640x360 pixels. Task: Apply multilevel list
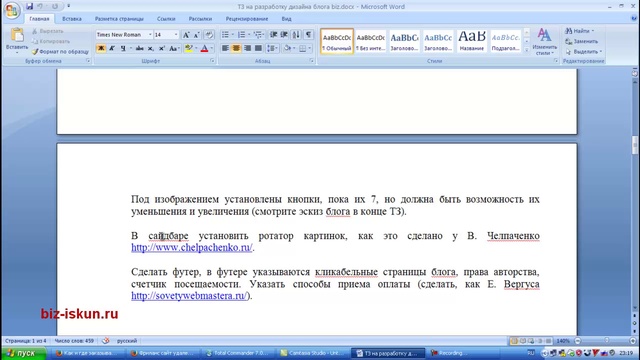(258, 35)
